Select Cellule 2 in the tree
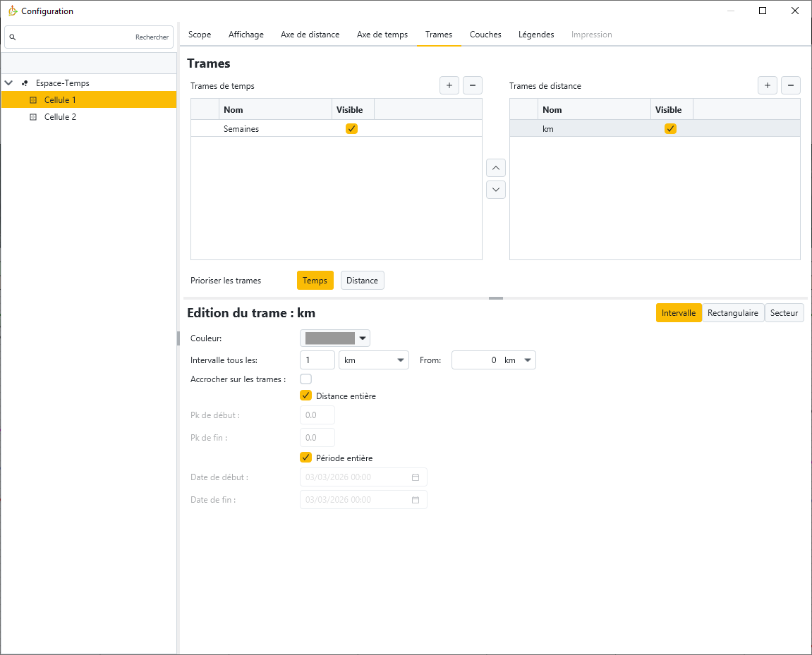 pos(60,117)
